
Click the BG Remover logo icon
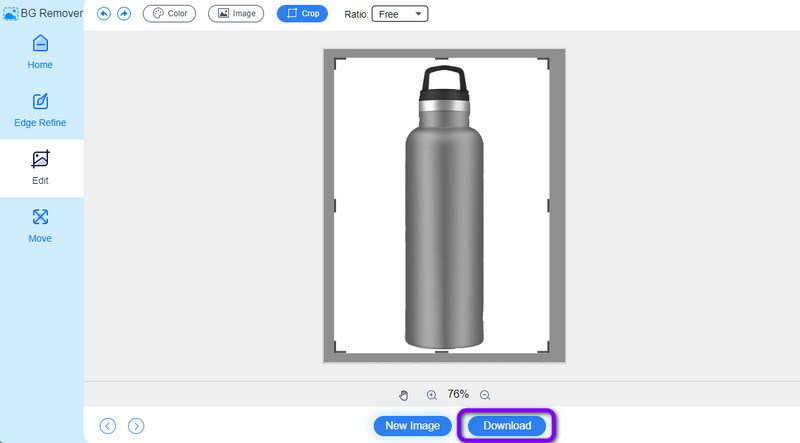click(x=10, y=13)
